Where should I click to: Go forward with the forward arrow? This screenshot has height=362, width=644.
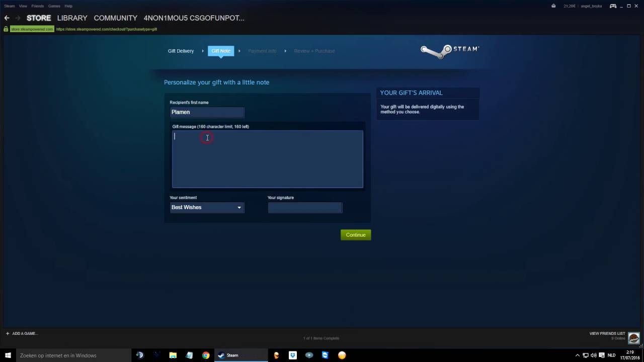click(18, 18)
